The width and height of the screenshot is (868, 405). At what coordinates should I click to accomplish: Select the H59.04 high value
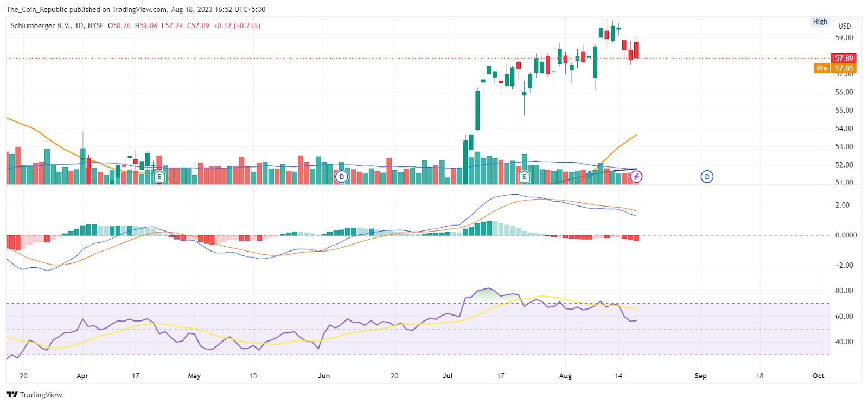146,25
